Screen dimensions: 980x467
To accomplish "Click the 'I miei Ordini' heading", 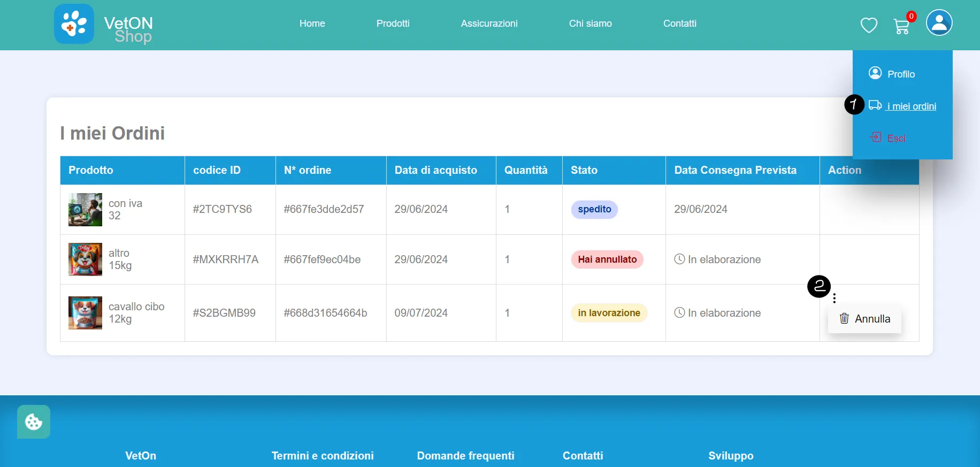I will coord(112,133).
